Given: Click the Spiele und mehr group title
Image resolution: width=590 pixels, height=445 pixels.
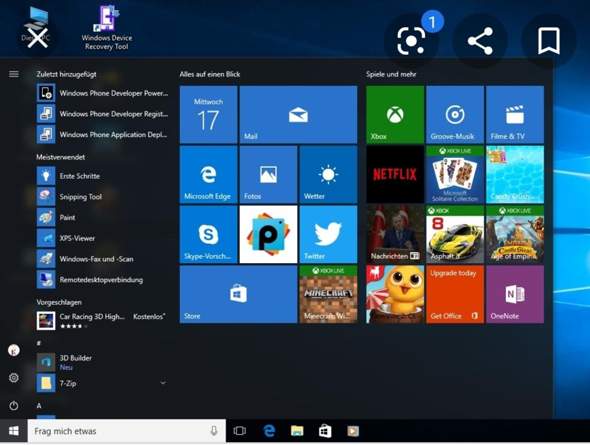Looking at the screenshot, I should click(391, 74).
